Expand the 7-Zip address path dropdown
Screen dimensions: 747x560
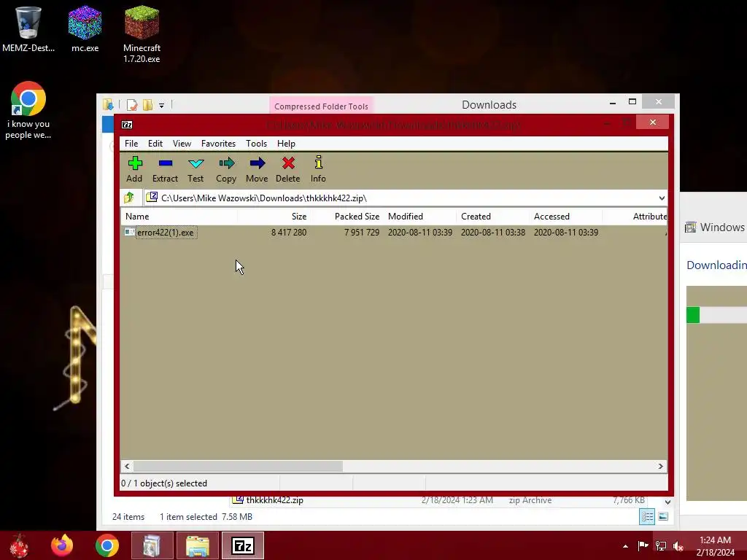point(662,198)
